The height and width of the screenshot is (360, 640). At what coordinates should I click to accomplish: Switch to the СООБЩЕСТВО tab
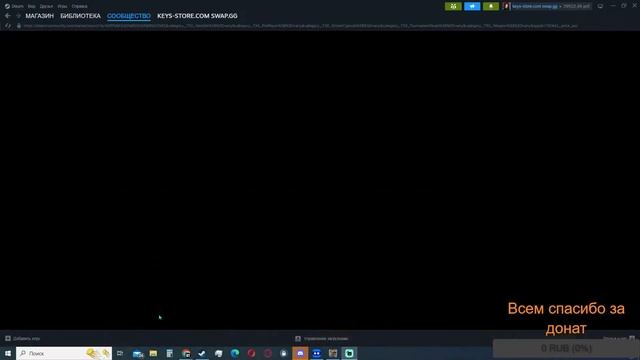[129, 16]
